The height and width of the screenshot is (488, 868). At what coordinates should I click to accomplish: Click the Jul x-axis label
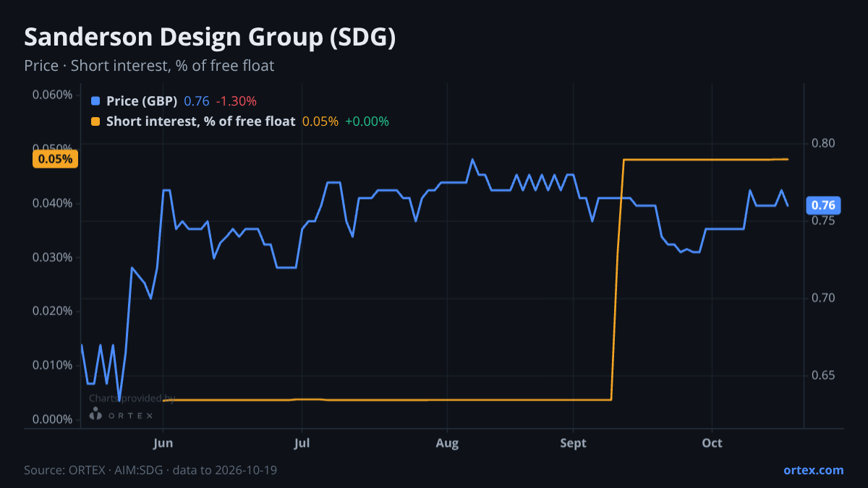(302, 442)
